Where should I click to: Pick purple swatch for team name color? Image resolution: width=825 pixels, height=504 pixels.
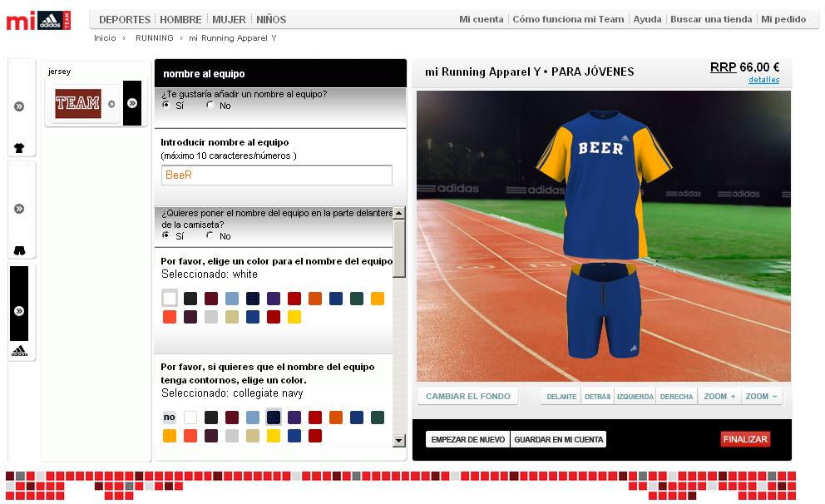(274, 299)
